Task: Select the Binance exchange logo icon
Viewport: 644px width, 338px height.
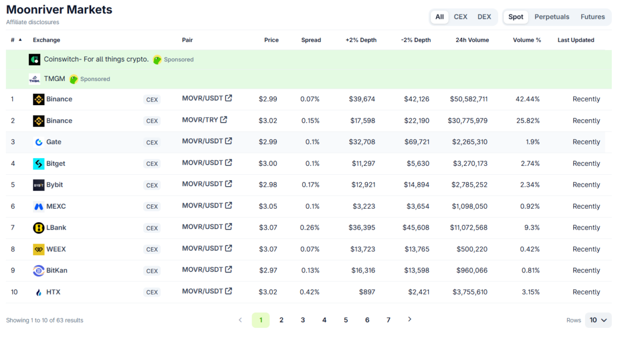Action: click(x=39, y=99)
